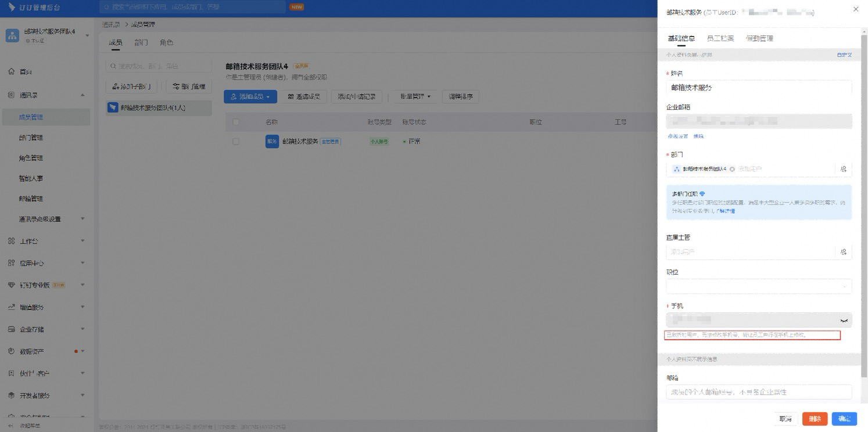Image resolution: width=868 pixels, height=432 pixels.
Task: Switch to the 部门 tab
Action: tap(141, 43)
